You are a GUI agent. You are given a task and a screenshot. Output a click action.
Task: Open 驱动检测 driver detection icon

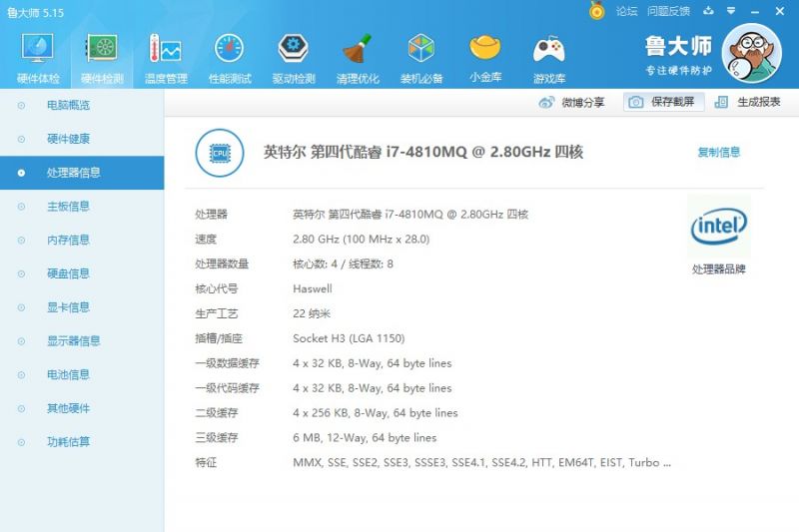pyautogui.click(x=294, y=58)
